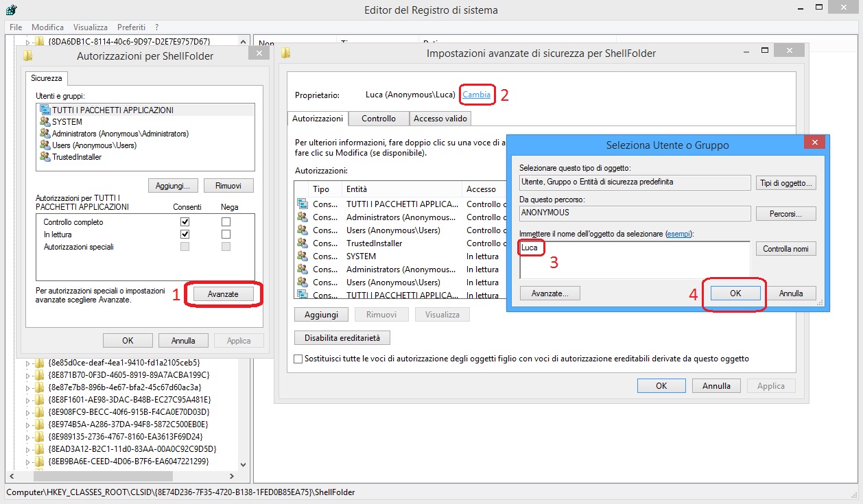The image size is (863, 504).
Task: Expand the {8E974B5A-A286-37DA-94F8-5872C500EB0E} tree node
Action: (x=28, y=424)
